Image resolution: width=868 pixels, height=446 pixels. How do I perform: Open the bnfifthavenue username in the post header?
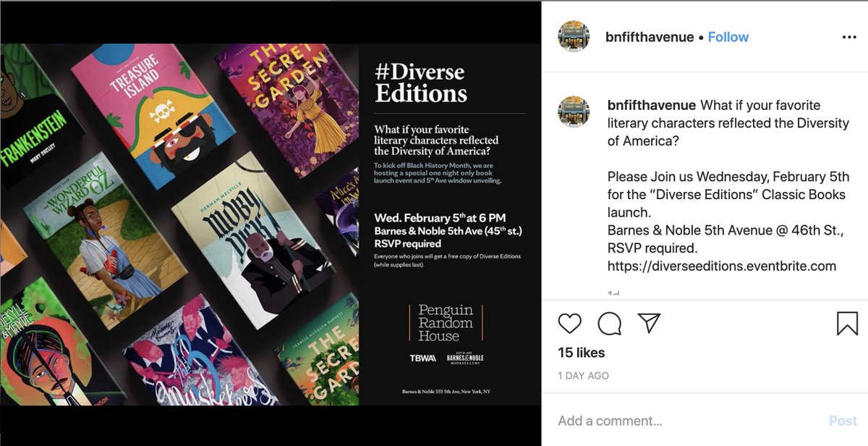[650, 37]
